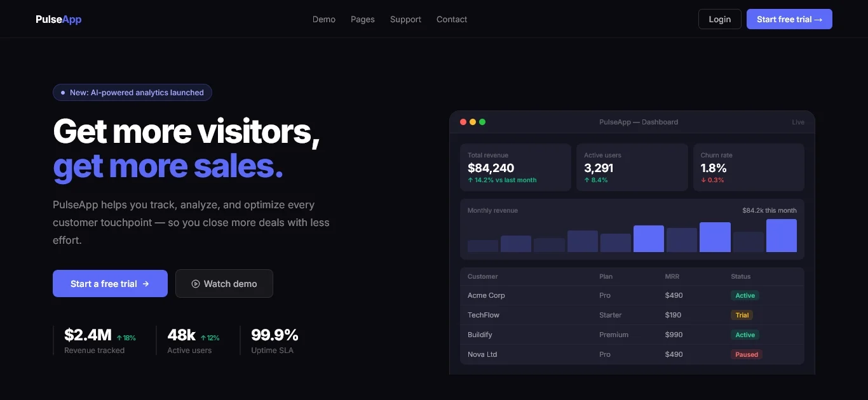The height and width of the screenshot is (400, 868).
Task: Select the Churn rate 1.8% card
Action: [x=749, y=167]
